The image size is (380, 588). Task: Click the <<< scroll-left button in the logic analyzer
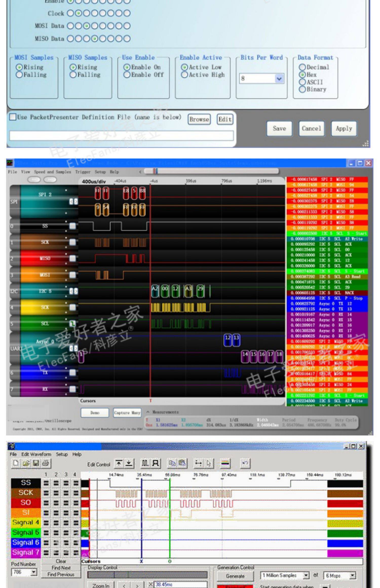(34, 180)
